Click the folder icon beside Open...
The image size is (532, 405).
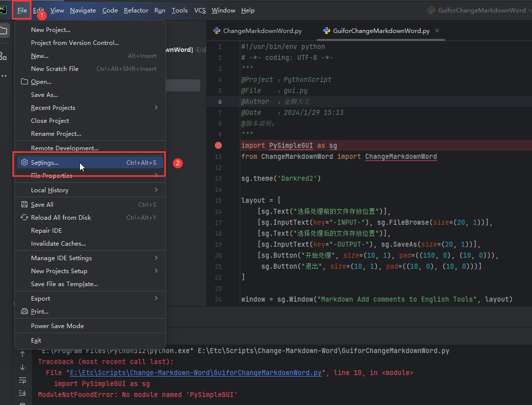click(x=24, y=81)
